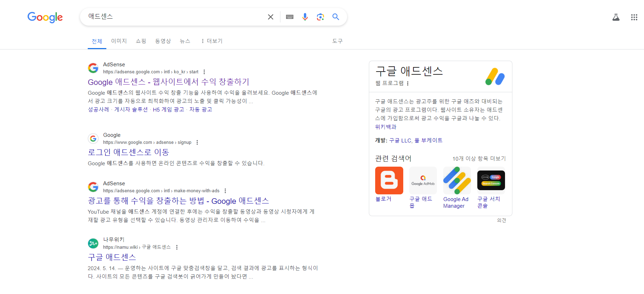Open options menu for adsense.google.com start result
The height and width of the screenshot is (294, 644).
point(204,72)
